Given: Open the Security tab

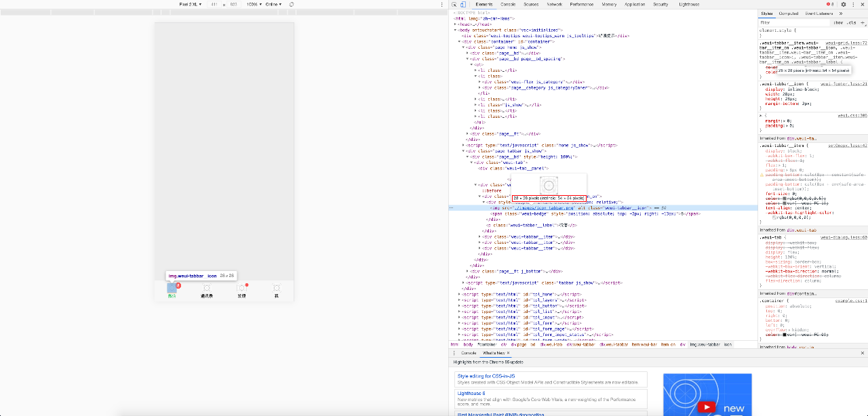Looking at the screenshot, I should click(660, 4).
